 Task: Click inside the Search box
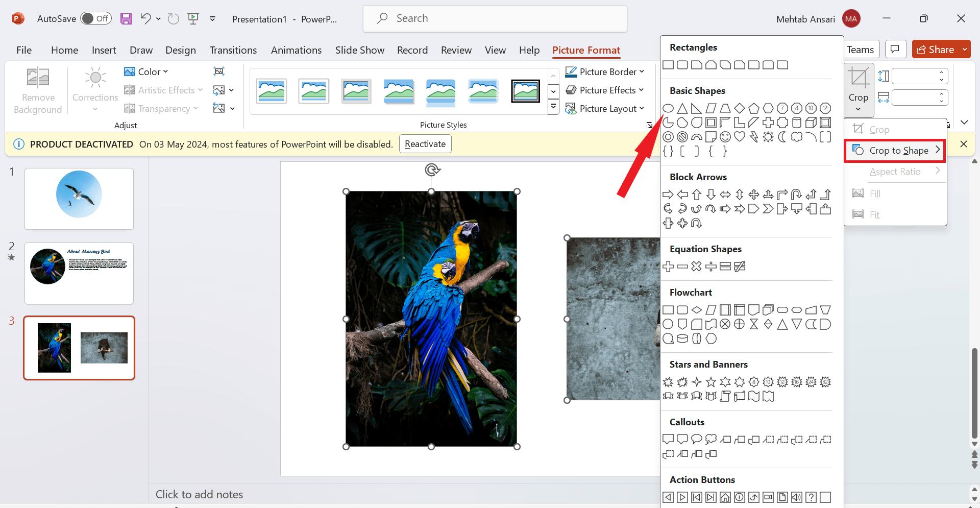[x=495, y=19]
